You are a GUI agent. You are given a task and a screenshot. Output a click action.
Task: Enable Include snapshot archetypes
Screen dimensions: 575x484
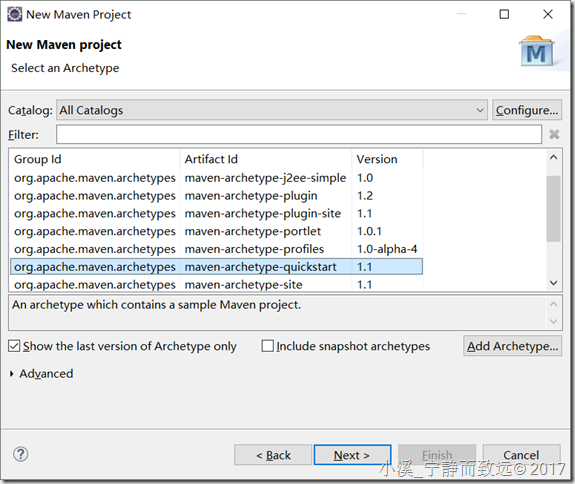pyautogui.click(x=267, y=346)
